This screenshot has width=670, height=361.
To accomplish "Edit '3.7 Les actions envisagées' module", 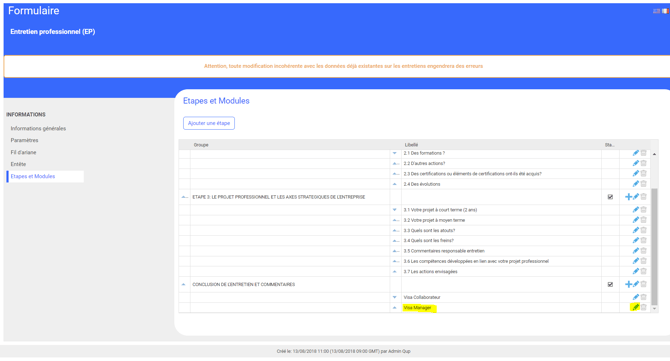I will click(636, 271).
